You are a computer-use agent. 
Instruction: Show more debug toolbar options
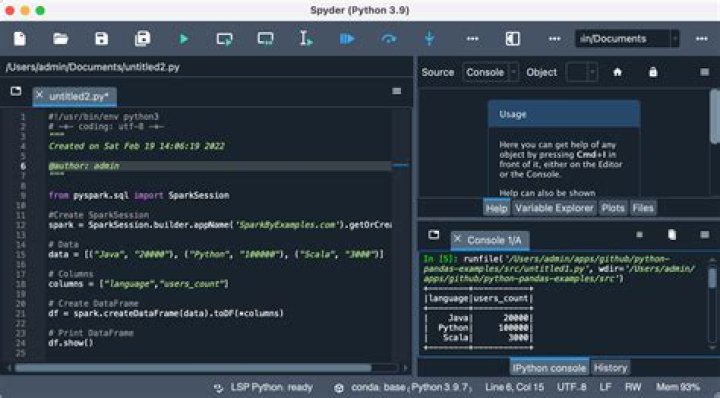pos(472,39)
